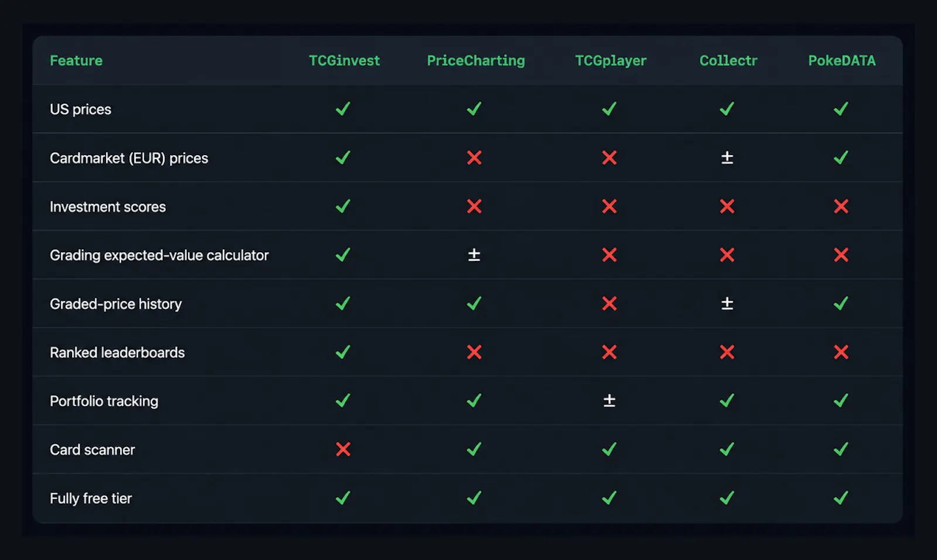Click PriceCharting red cross for Investment scores

pyautogui.click(x=474, y=206)
